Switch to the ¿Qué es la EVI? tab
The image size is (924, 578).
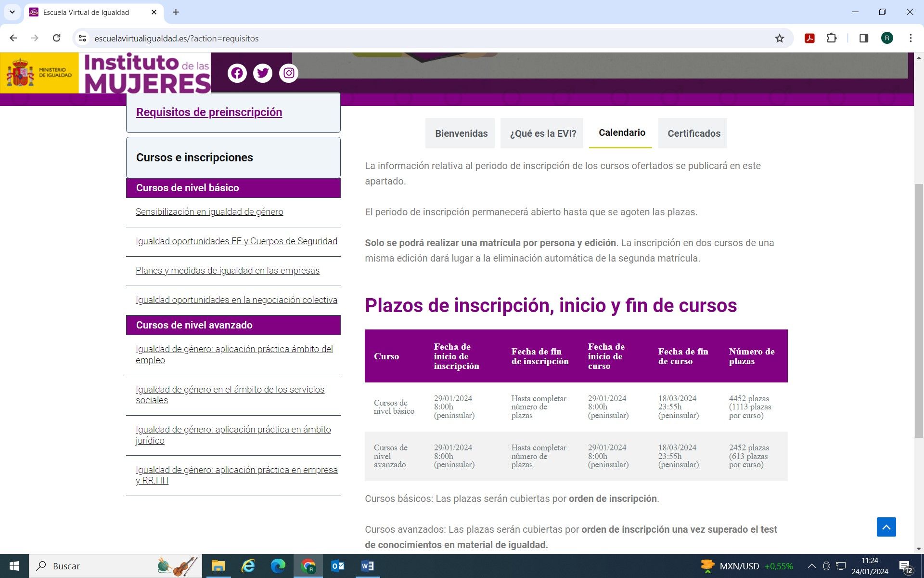coord(542,133)
